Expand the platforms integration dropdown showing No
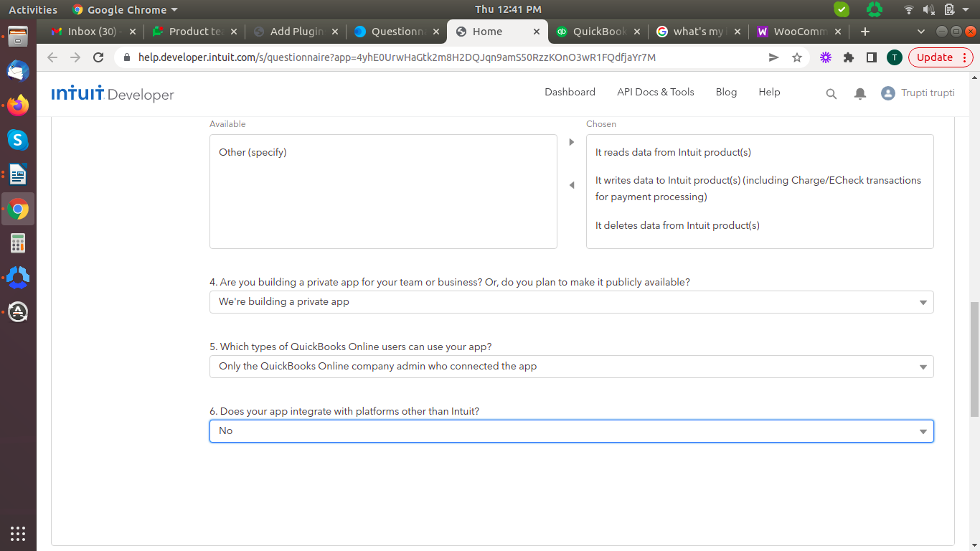980x551 pixels. click(571, 431)
